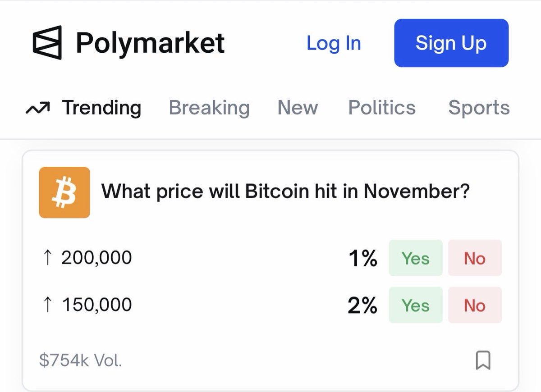
Task: Choose Yes for the 200,000 outcome
Action: tap(415, 258)
